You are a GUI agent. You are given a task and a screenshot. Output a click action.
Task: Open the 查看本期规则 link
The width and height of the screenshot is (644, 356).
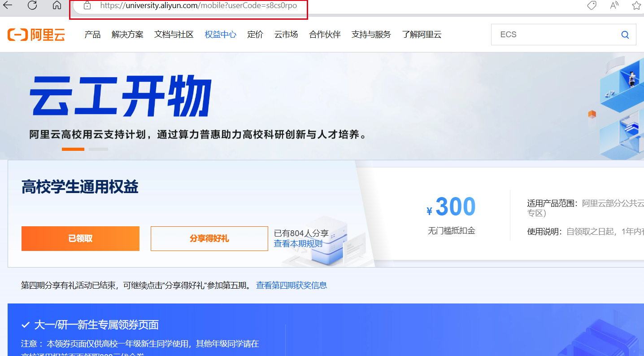[x=298, y=244]
